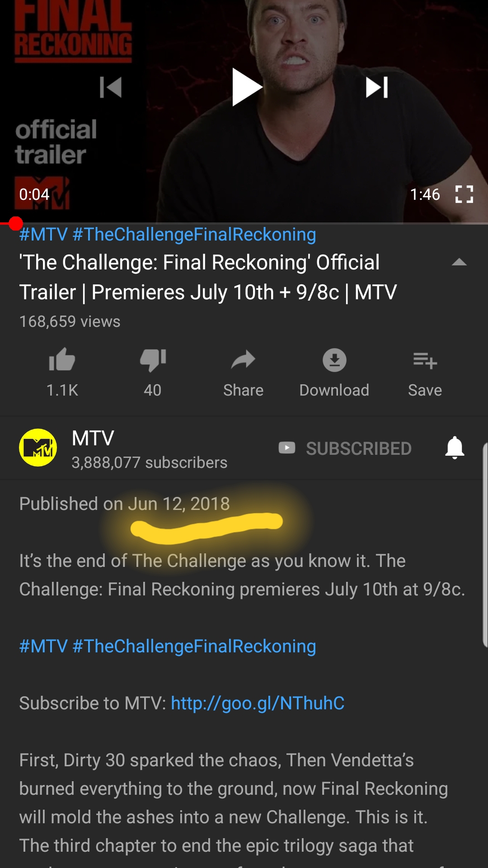This screenshot has height=868, width=488.
Task: Click the description scrollbar handle
Action: pos(485,545)
